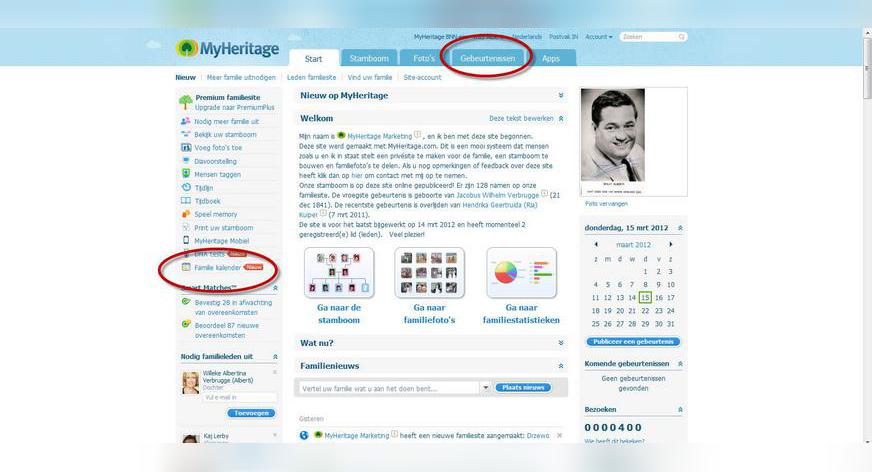Click Upgrade naar PremiumPlus link
Screen dimensions: 872x472
(234, 107)
